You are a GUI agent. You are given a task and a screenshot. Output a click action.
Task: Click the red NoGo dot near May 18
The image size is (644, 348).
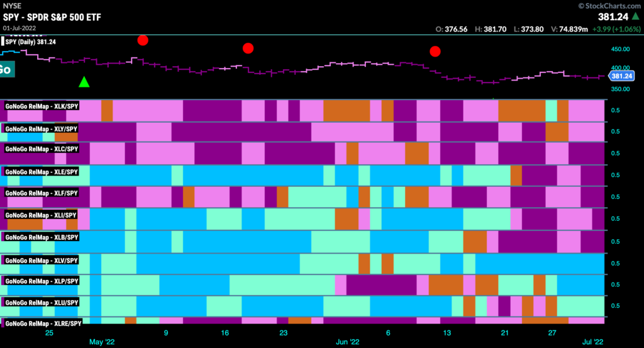coord(248,48)
